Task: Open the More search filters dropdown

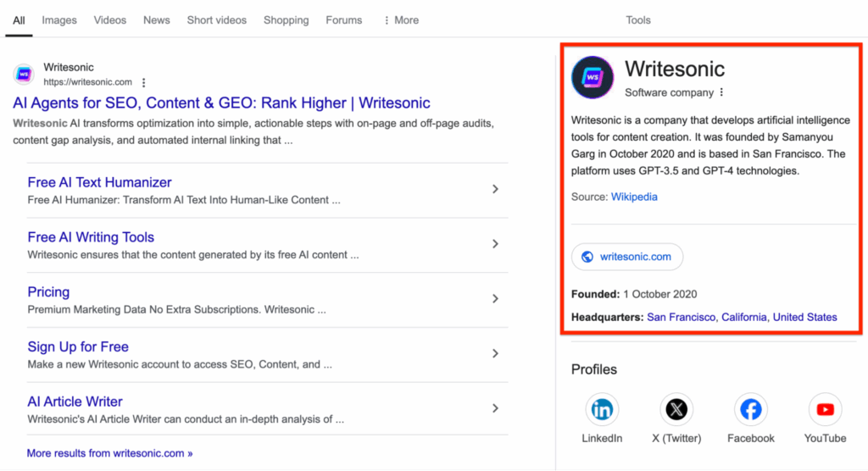Action: 401,20
